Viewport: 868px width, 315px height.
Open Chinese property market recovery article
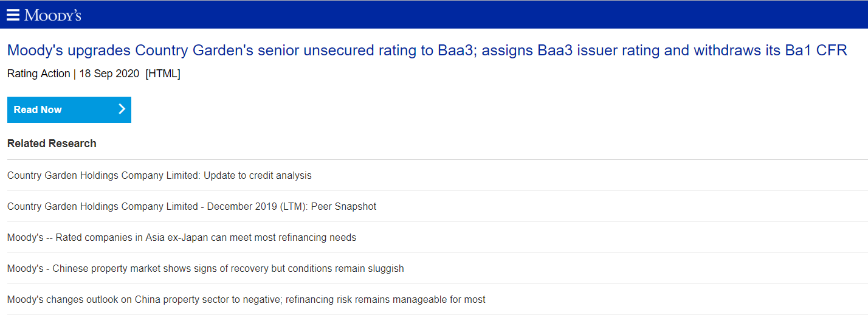205,268
